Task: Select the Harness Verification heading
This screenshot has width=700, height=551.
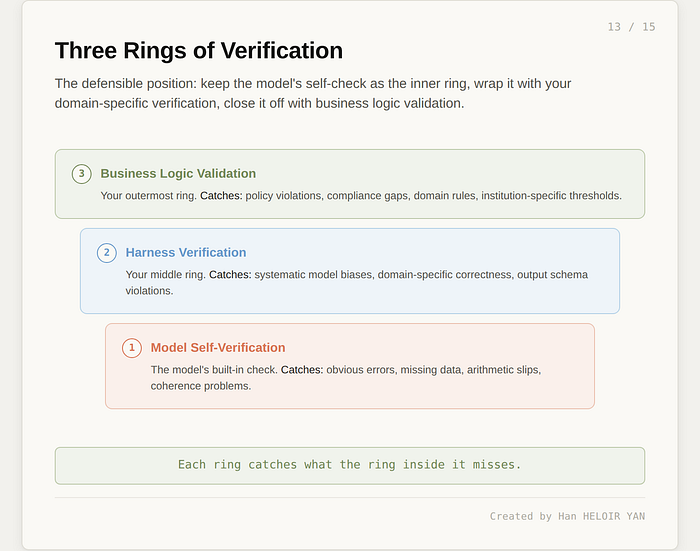Action: tap(186, 252)
